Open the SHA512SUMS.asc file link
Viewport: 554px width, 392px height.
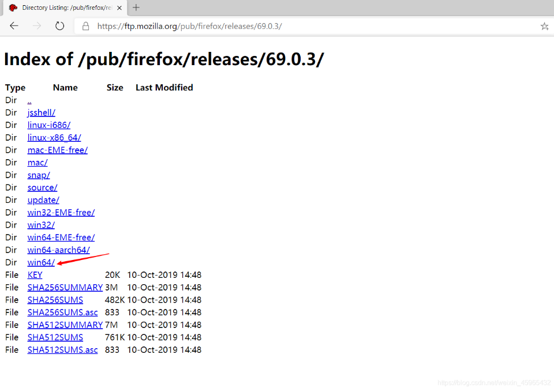[x=62, y=350]
